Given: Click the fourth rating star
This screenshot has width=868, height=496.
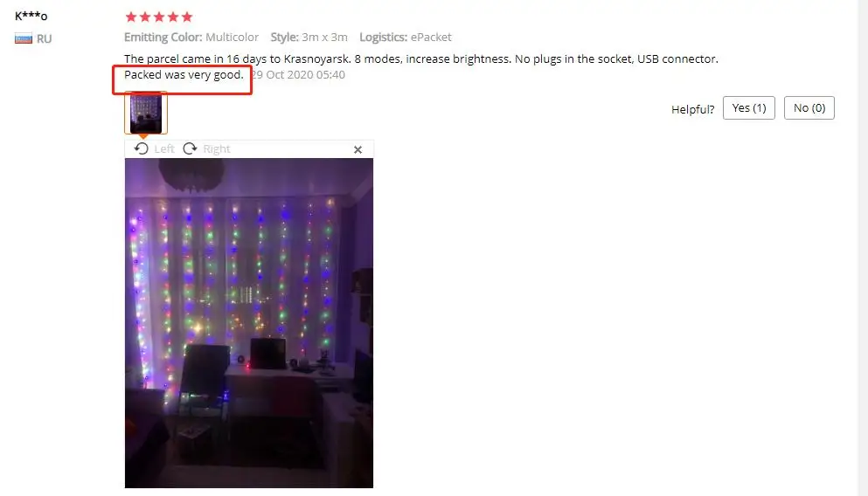Looking at the screenshot, I should tap(173, 17).
